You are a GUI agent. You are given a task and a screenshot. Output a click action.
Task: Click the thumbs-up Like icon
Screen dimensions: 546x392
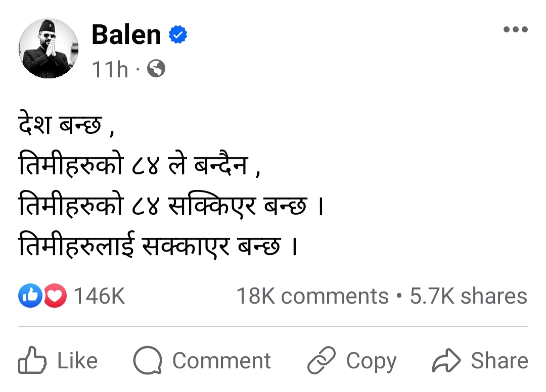(x=32, y=360)
